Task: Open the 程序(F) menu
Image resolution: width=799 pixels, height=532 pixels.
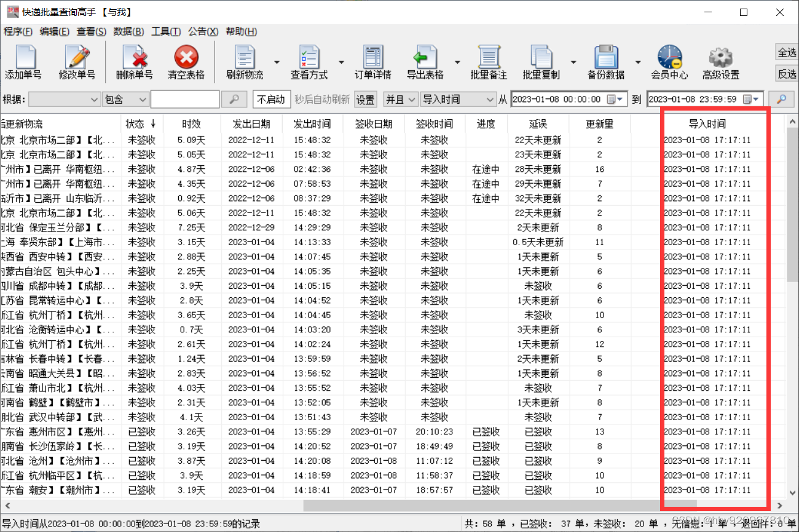Action: [x=18, y=32]
